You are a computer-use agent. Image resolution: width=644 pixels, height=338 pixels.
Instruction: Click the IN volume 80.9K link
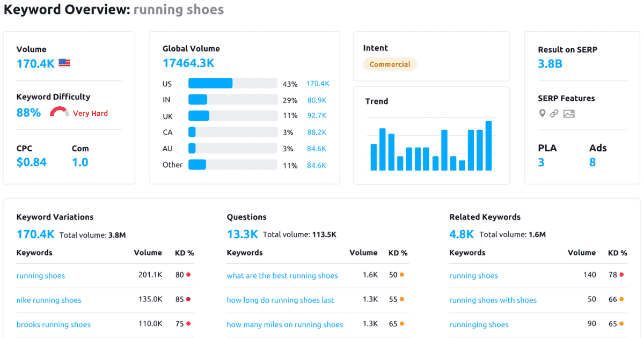[x=317, y=100]
